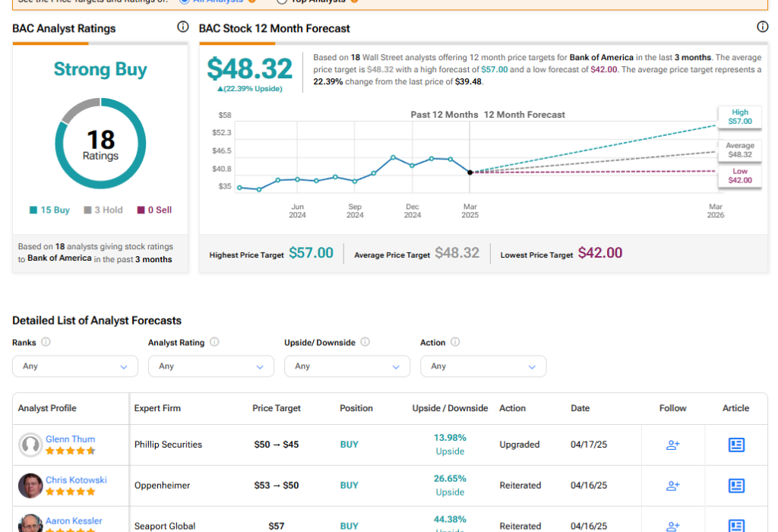Open Chris Kotowski's article icon
The height and width of the screenshot is (532, 778).
pos(736,486)
